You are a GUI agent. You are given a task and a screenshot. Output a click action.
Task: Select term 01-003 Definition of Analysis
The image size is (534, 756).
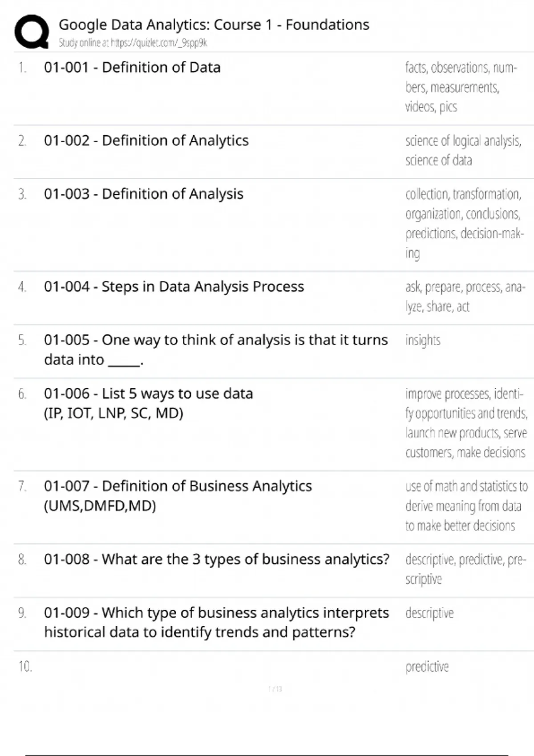click(143, 194)
